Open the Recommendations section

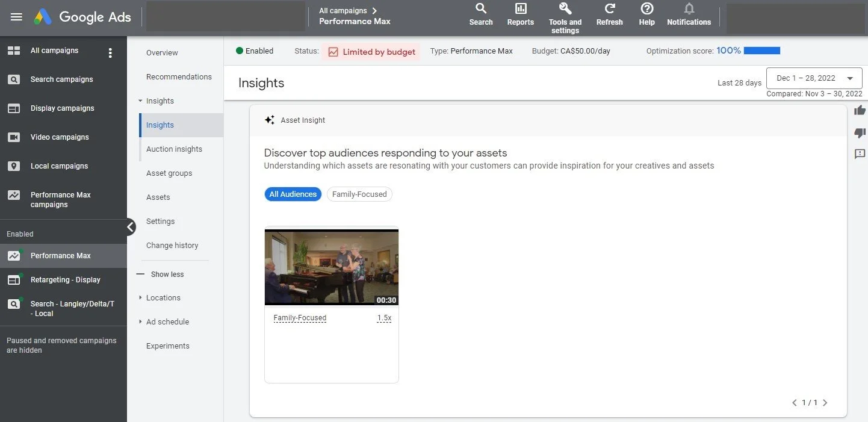[179, 76]
